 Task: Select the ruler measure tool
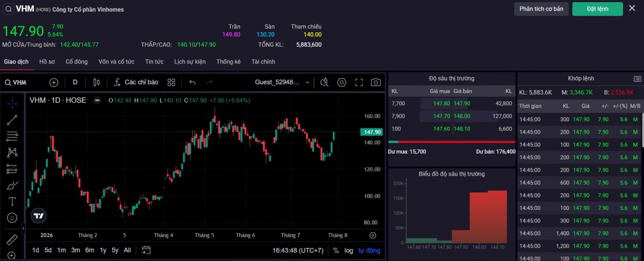[12, 238]
